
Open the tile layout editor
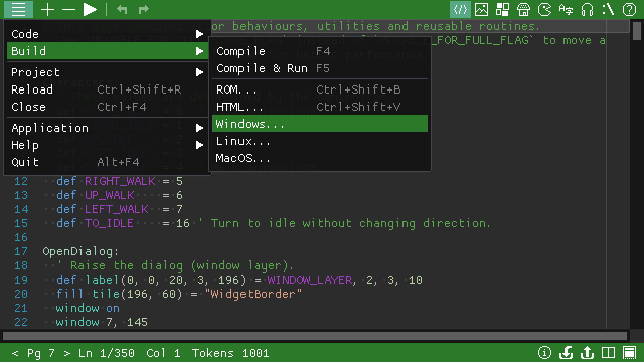pyautogui.click(x=503, y=10)
